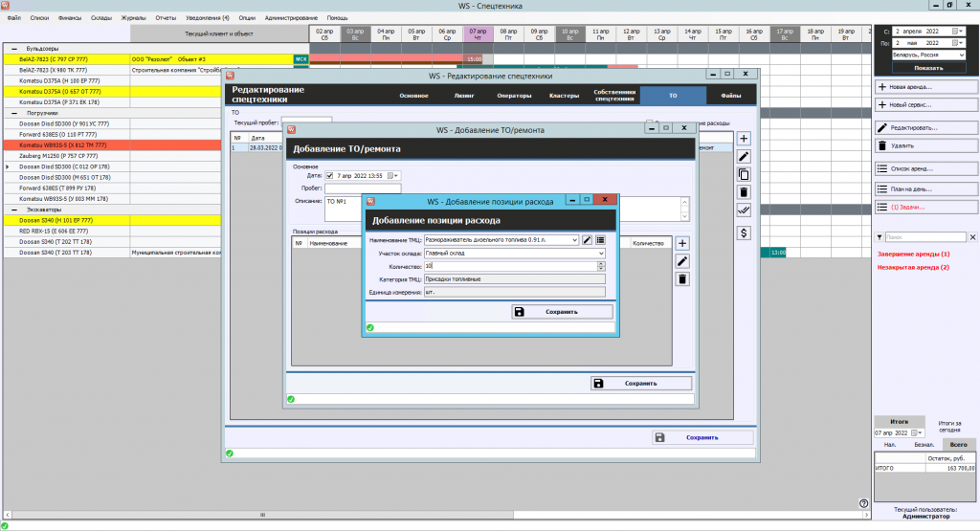This screenshot has height=531, width=980.
Task: Open the Участок склада dropdown
Action: (x=601, y=253)
